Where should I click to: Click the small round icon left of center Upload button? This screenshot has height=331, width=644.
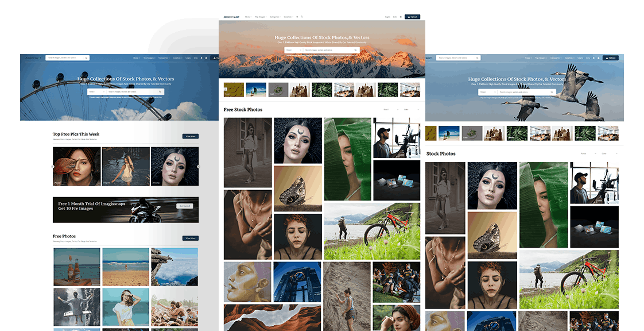tap(401, 17)
